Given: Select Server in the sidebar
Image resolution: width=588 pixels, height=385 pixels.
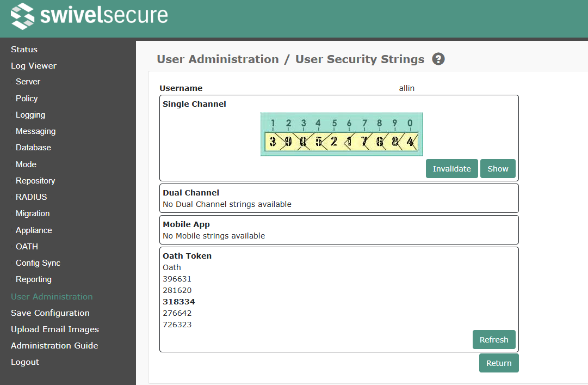Looking at the screenshot, I should [28, 82].
